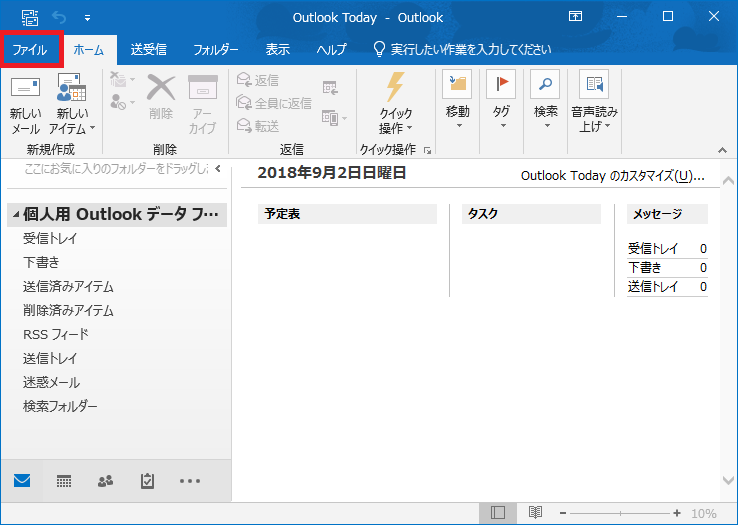738x525 pixels.
Task: Open the 検索 search dropdown
Action: pyautogui.click(x=546, y=100)
